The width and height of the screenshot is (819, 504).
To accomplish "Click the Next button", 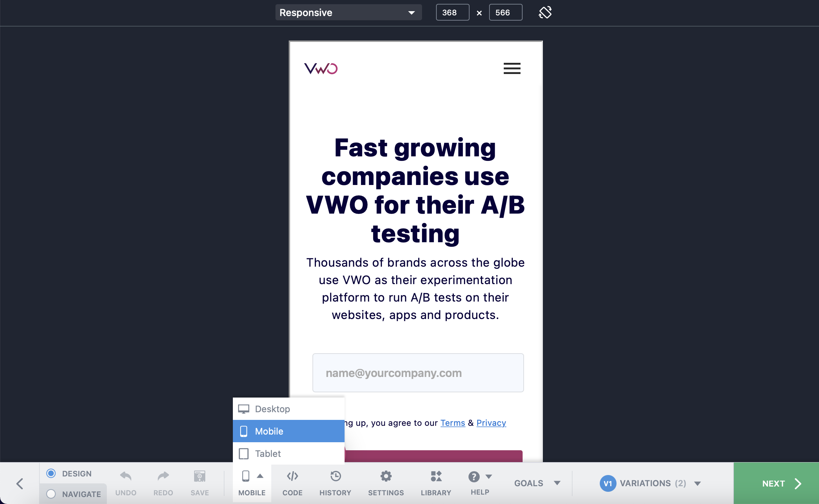I will 776,483.
